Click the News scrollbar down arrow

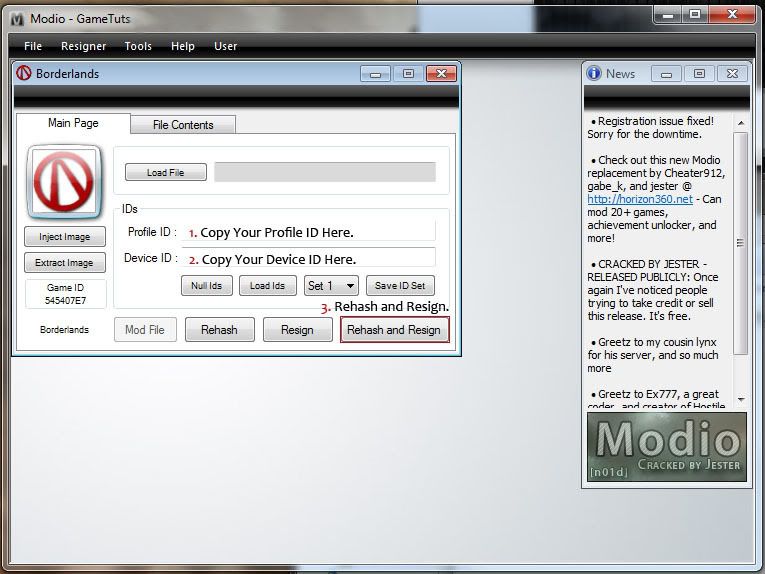(741, 399)
